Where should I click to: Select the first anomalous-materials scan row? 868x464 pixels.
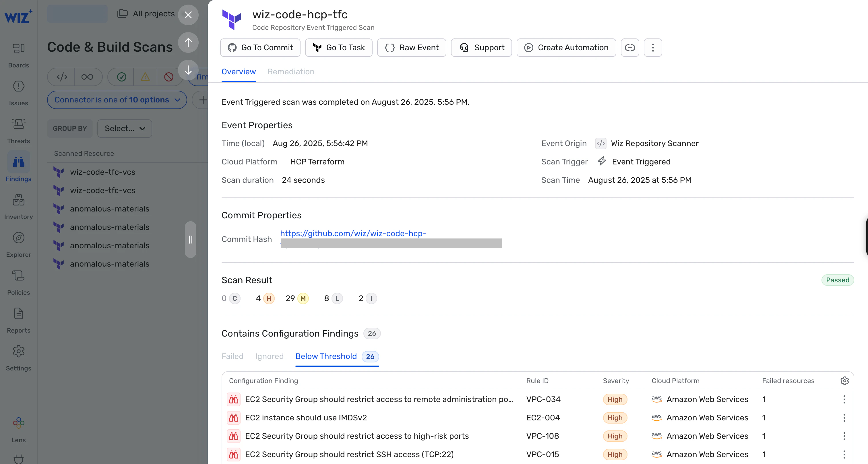127,209
